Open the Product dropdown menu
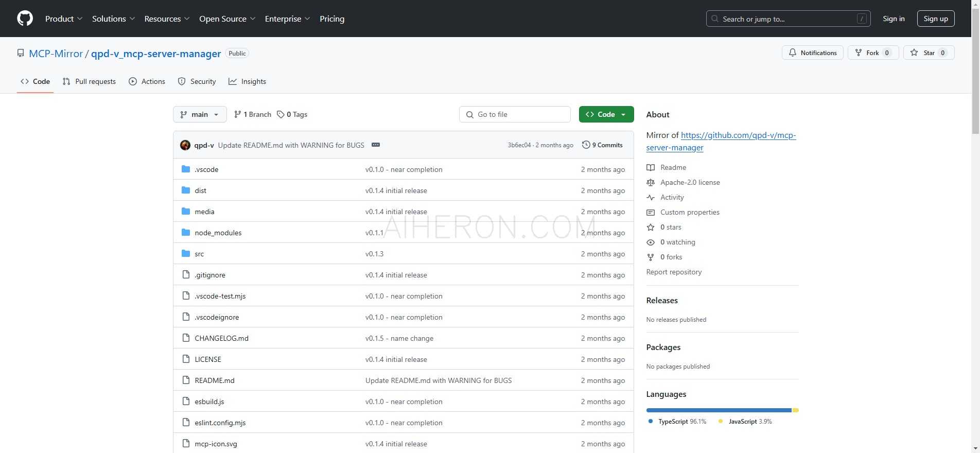The height and width of the screenshot is (453, 980). [64, 19]
